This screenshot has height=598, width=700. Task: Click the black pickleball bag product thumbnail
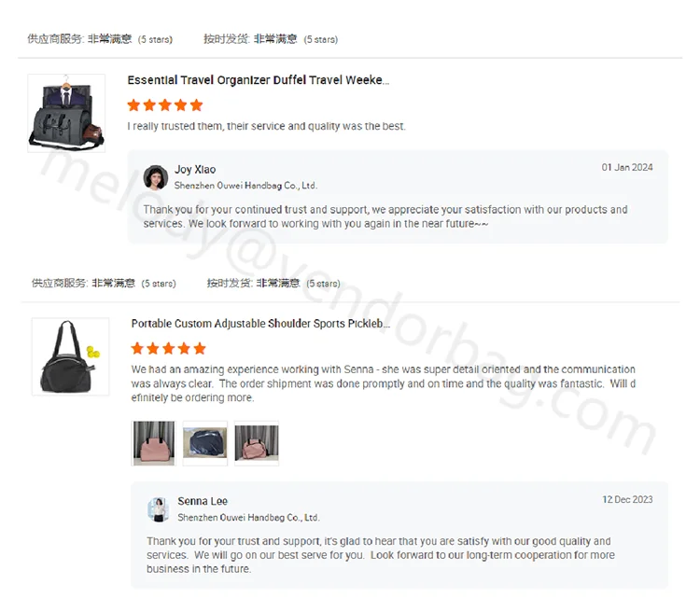[x=70, y=356]
